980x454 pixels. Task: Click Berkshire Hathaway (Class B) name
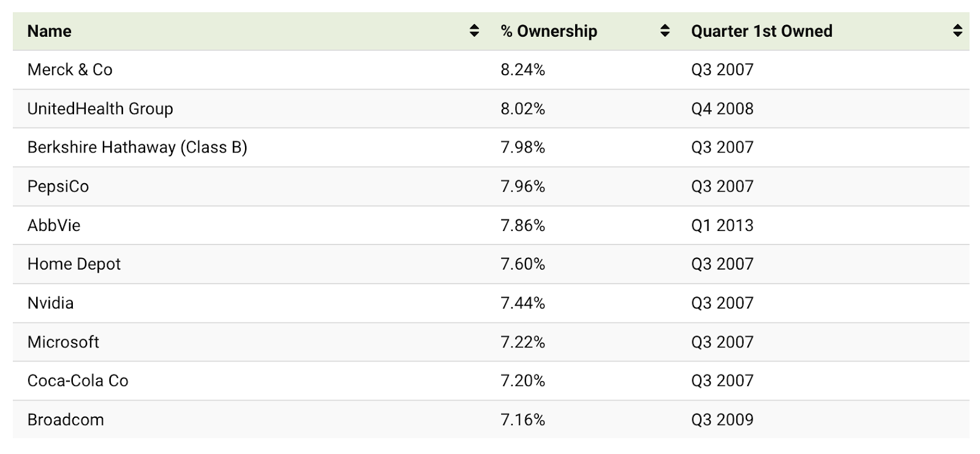coord(137,147)
